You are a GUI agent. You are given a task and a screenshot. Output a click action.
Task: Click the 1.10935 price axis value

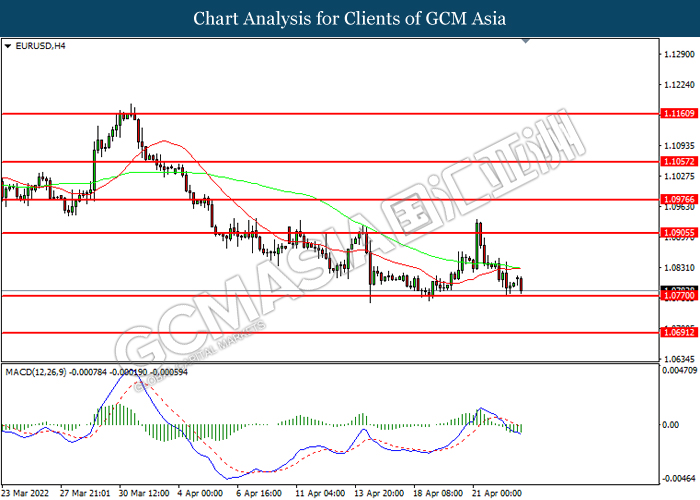679,146
